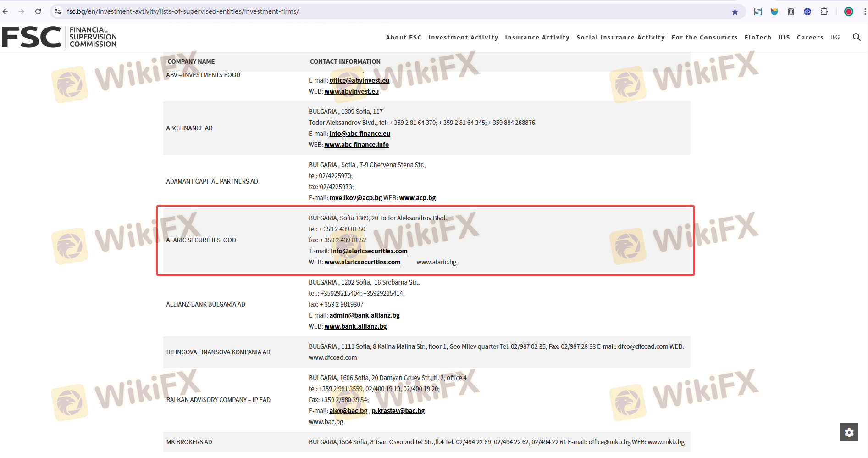Screen dimensions: 868x458
Task: Open admin@bank.allianz.bg email link
Action: tap(365, 315)
